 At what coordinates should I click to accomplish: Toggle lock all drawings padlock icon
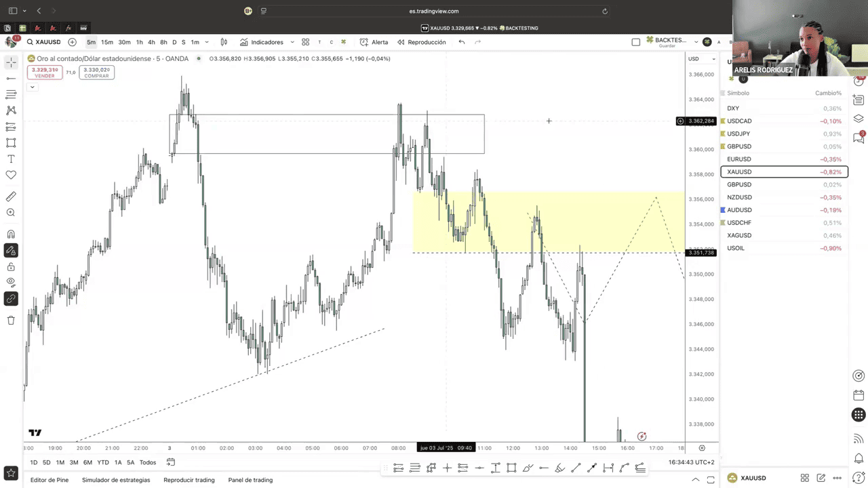click(11, 266)
